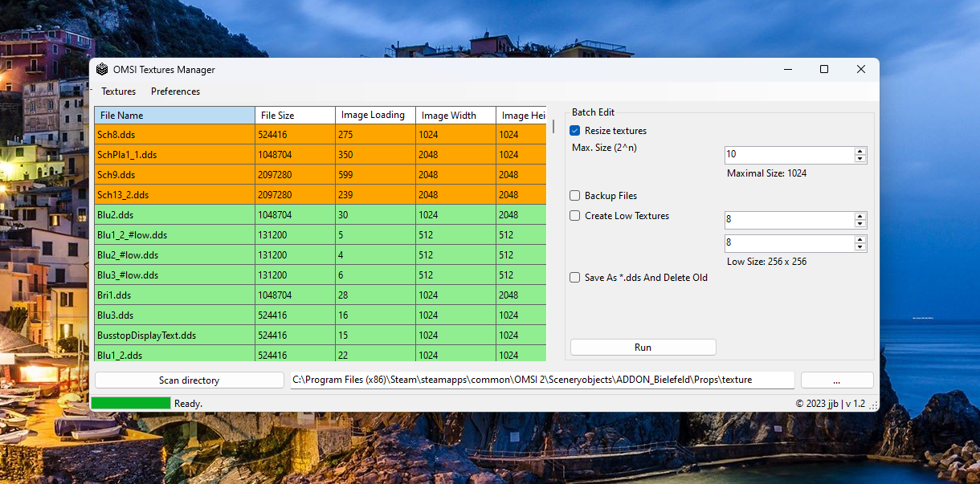Increase first low texture size spinner

click(860, 216)
